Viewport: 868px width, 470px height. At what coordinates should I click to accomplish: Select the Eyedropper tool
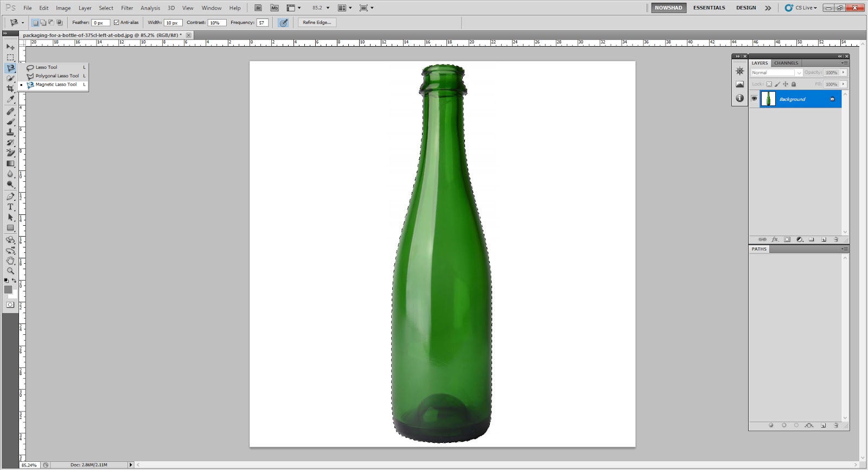click(10, 100)
